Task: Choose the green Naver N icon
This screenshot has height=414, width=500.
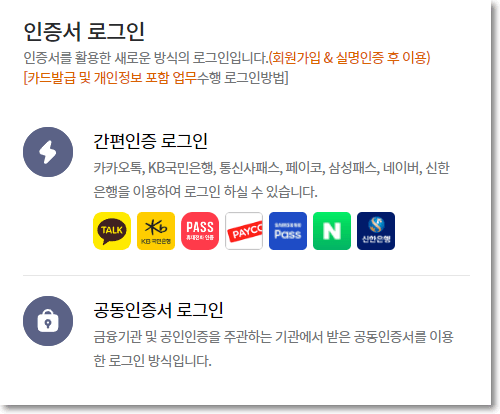Action: click(332, 231)
